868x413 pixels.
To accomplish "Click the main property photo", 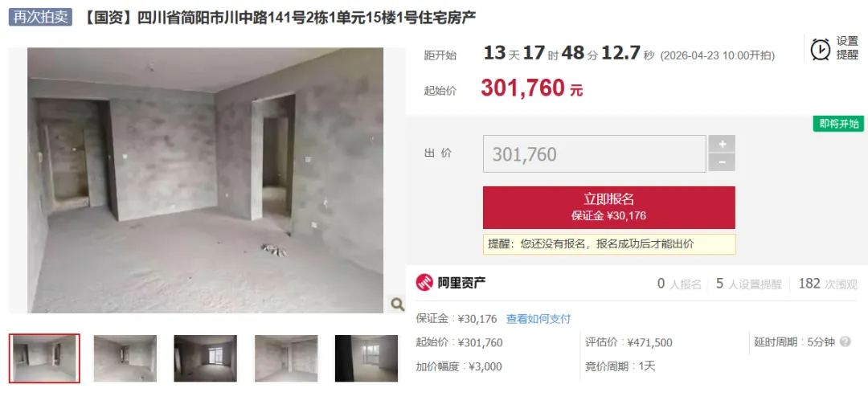I will pos(206,180).
